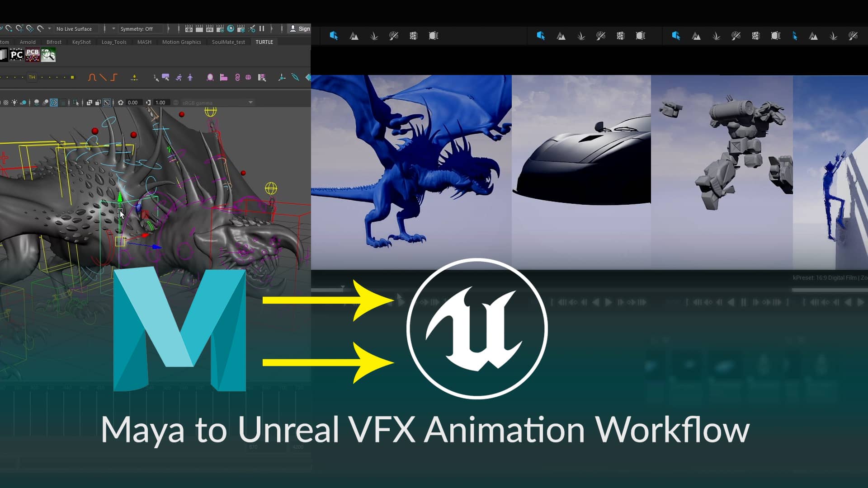Toggle the pause viewport updates icon
Image resolution: width=868 pixels, height=488 pixels.
pyautogui.click(x=262, y=28)
